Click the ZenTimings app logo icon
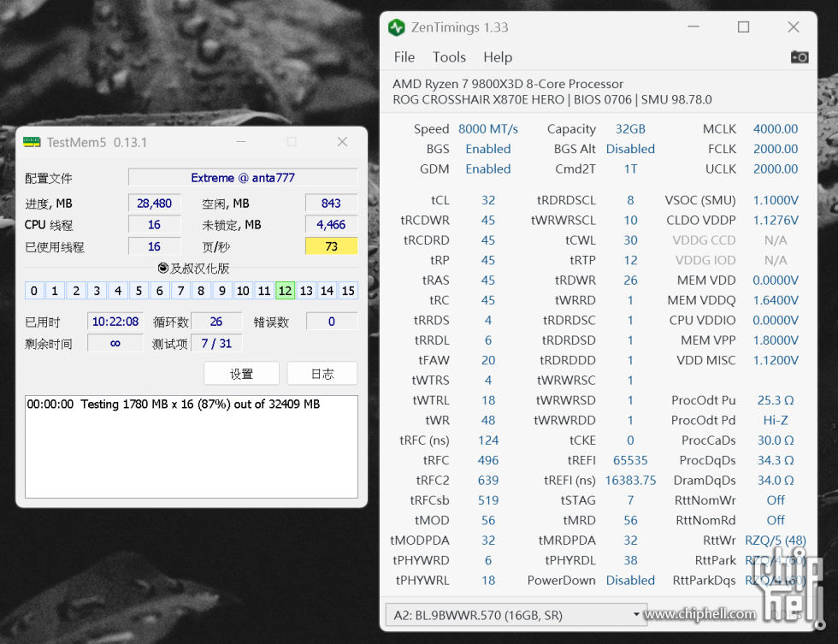 pos(397,27)
